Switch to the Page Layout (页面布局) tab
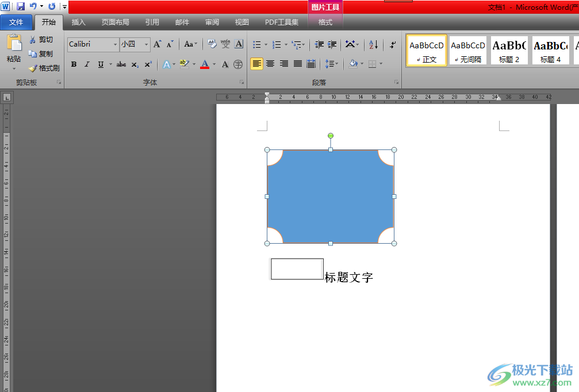This screenshot has height=392, width=579. pyautogui.click(x=115, y=22)
